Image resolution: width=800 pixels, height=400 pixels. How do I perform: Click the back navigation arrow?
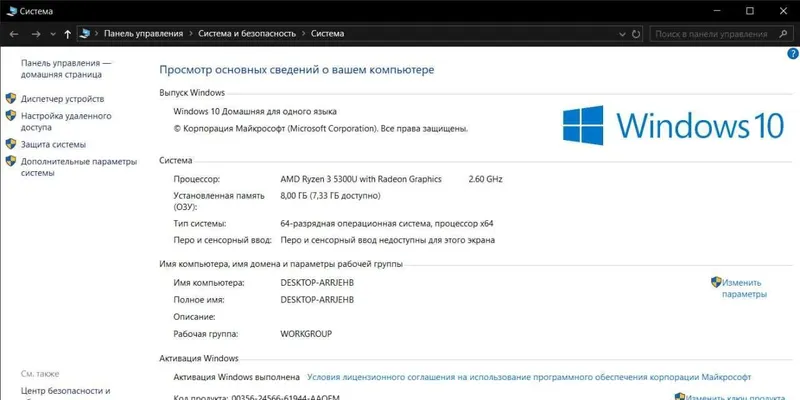14,34
